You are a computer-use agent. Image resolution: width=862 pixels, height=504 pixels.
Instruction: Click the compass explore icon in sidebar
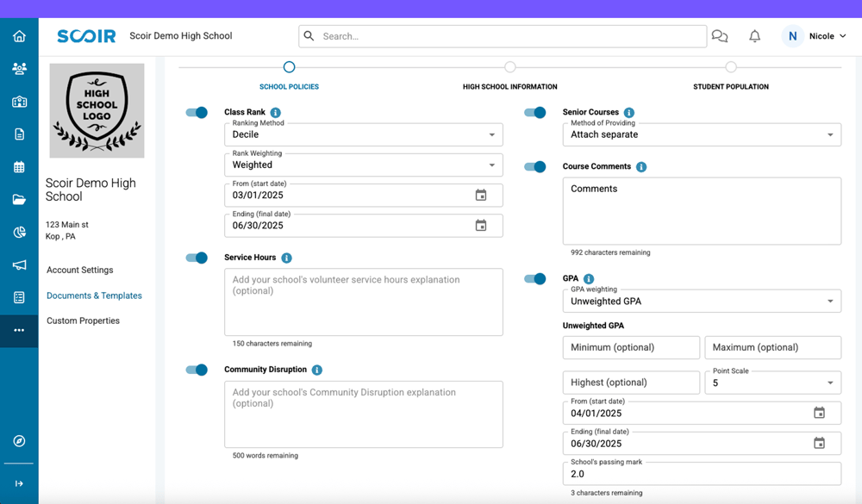(19, 441)
